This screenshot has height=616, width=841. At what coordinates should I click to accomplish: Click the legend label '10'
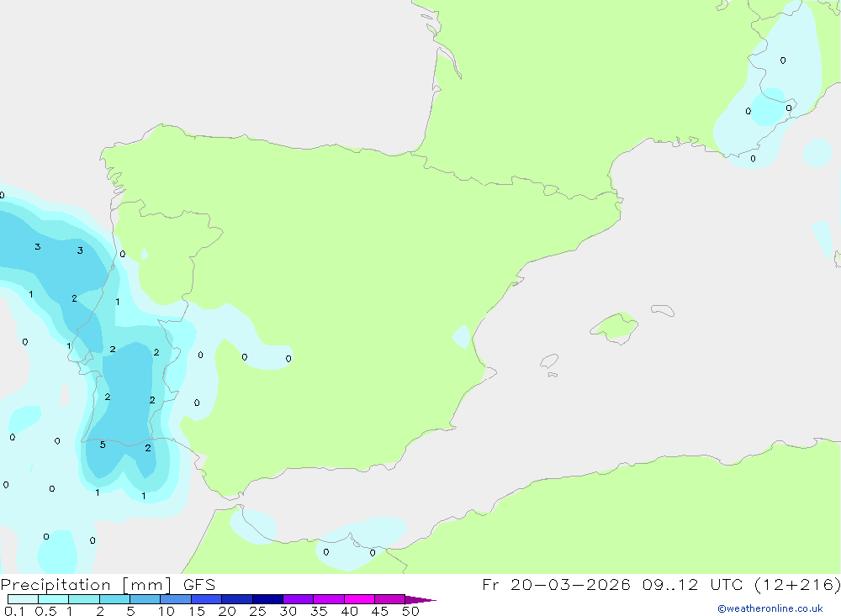coord(167,611)
